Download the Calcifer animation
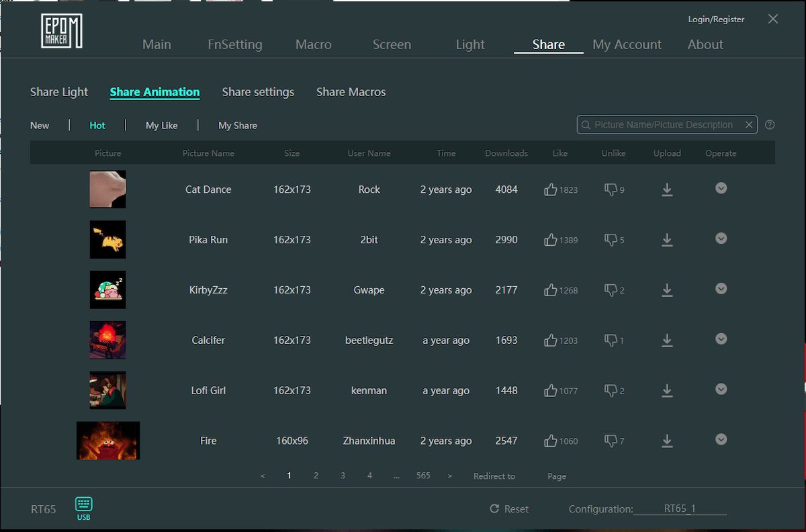Screen dimensions: 806x532 tap(667, 341)
